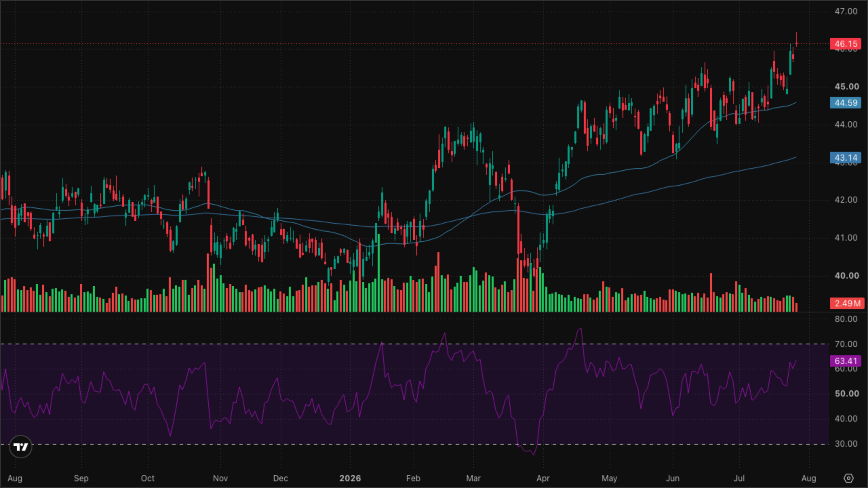Click the 40.00 price scale label
The height and width of the screenshot is (488, 868).
pos(847,276)
